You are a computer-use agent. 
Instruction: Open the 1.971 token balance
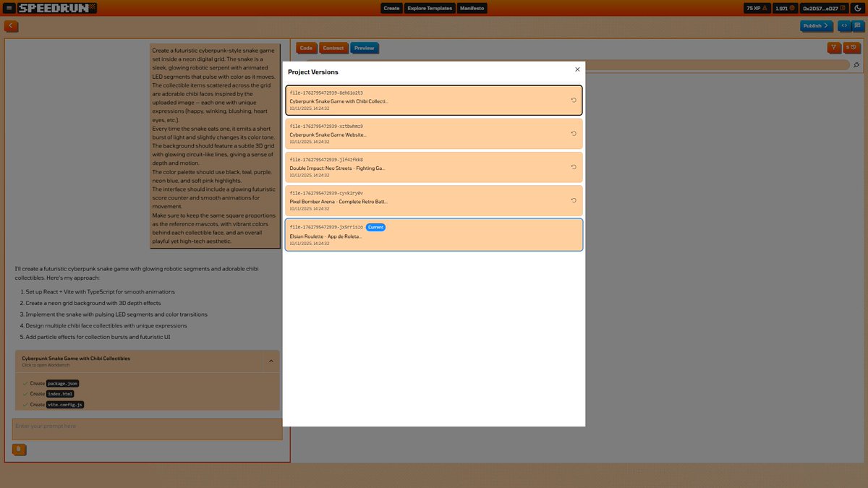[785, 8]
